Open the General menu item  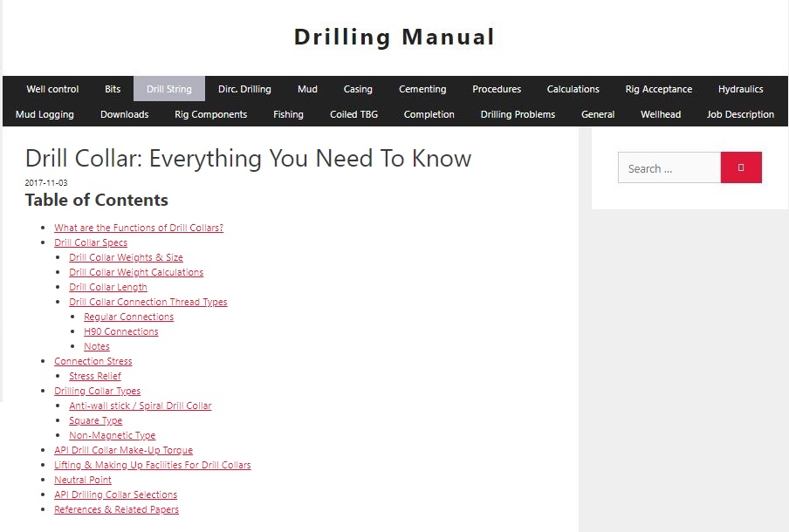click(x=598, y=114)
